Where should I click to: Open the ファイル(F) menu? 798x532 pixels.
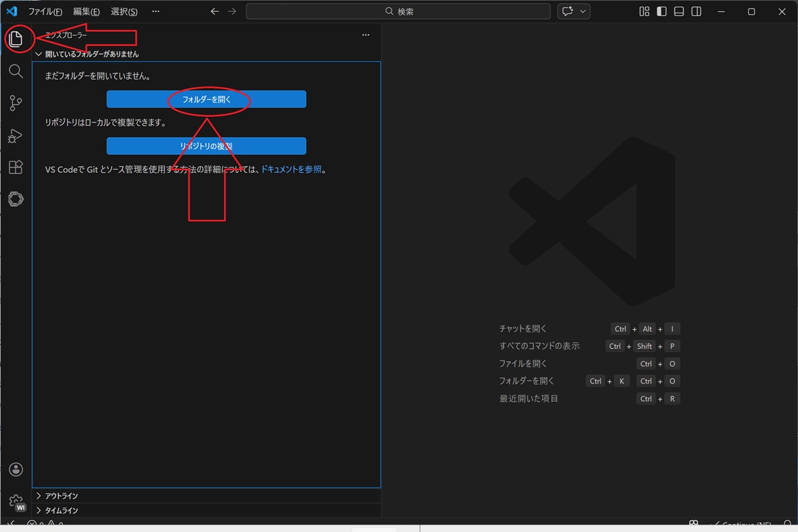click(45, 11)
